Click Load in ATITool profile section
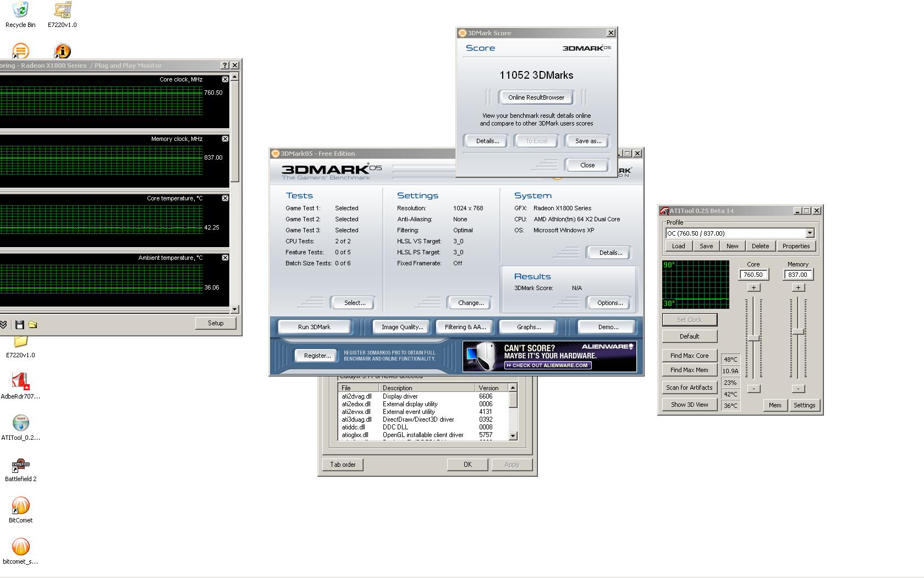924x578 pixels. 679,246
